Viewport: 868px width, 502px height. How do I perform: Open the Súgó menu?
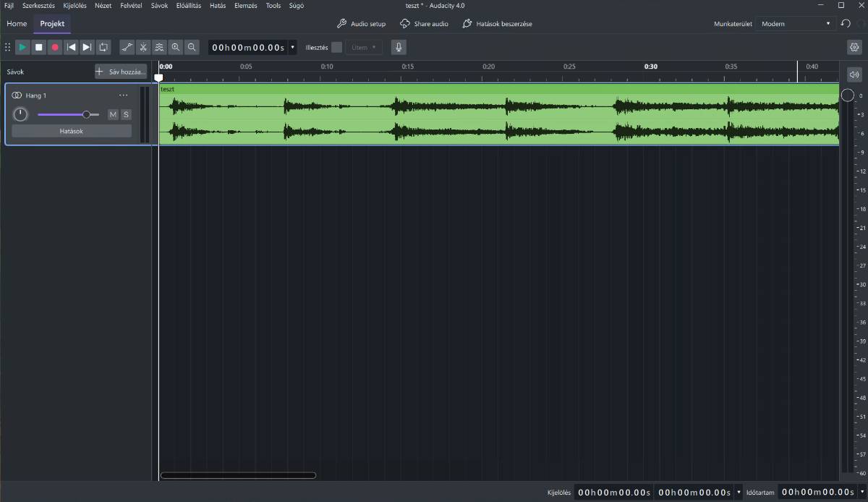pyautogui.click(x=296, y=6)
